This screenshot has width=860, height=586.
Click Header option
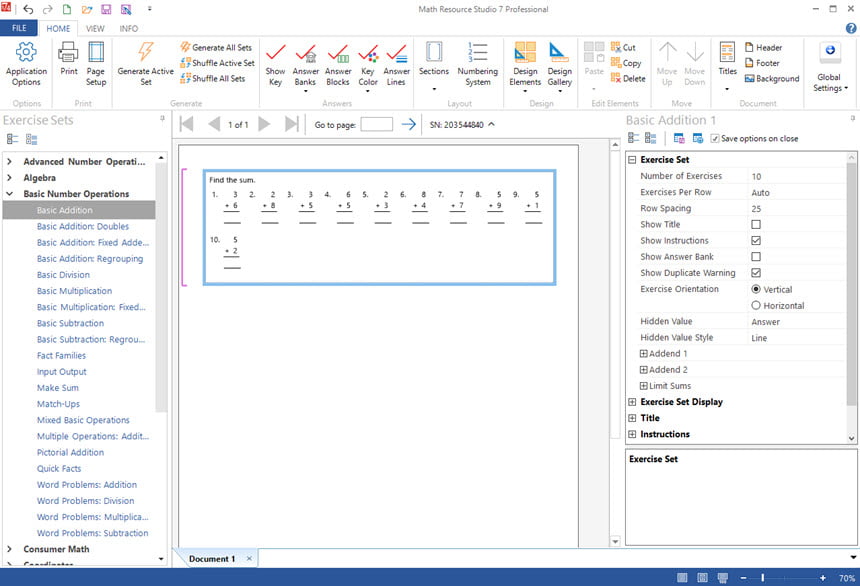763,48
